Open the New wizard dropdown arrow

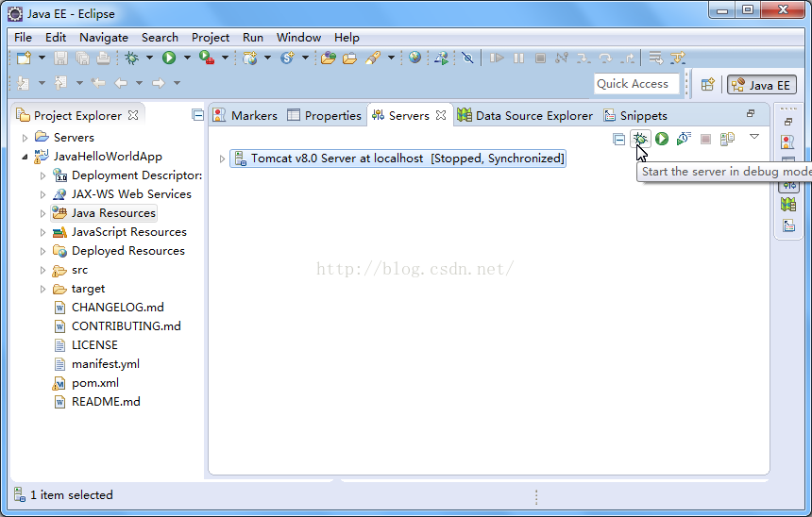42,58
